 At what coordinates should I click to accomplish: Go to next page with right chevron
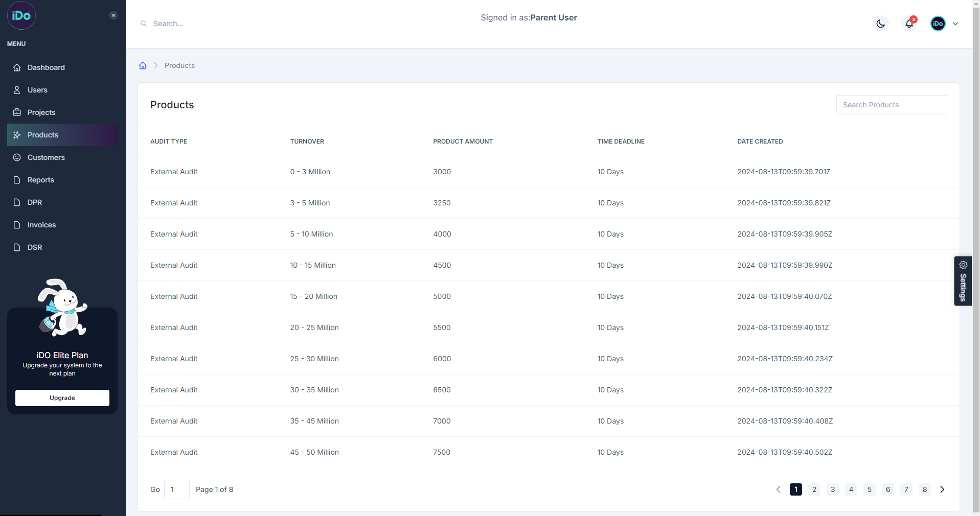(x=942, y=489)
